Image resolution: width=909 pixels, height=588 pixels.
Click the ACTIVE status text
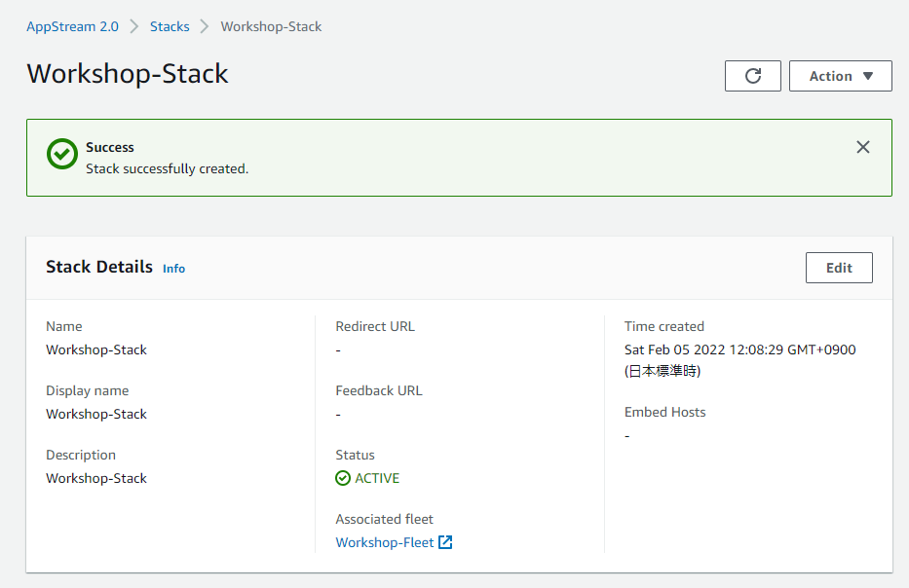(377, 478)
